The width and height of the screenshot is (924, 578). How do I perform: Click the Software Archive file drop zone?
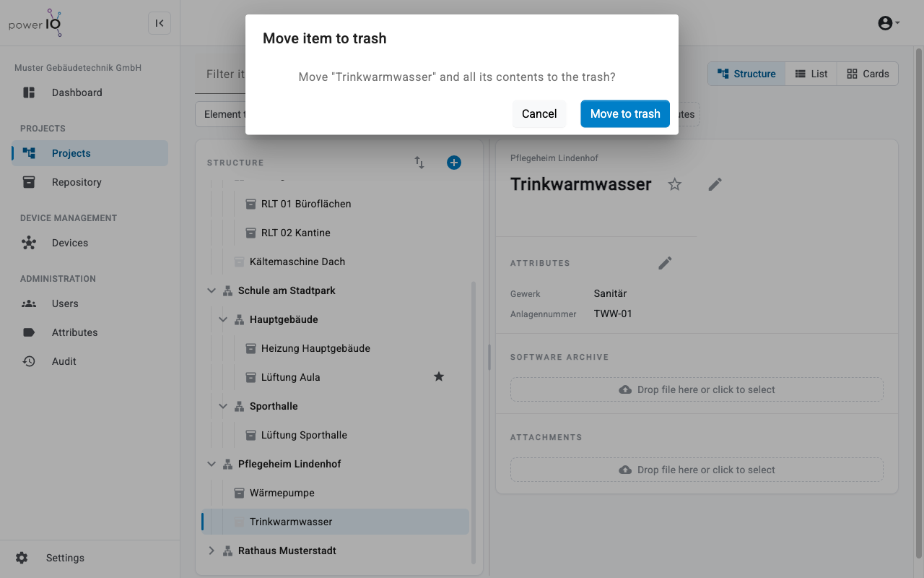click(x=697, y=389)
